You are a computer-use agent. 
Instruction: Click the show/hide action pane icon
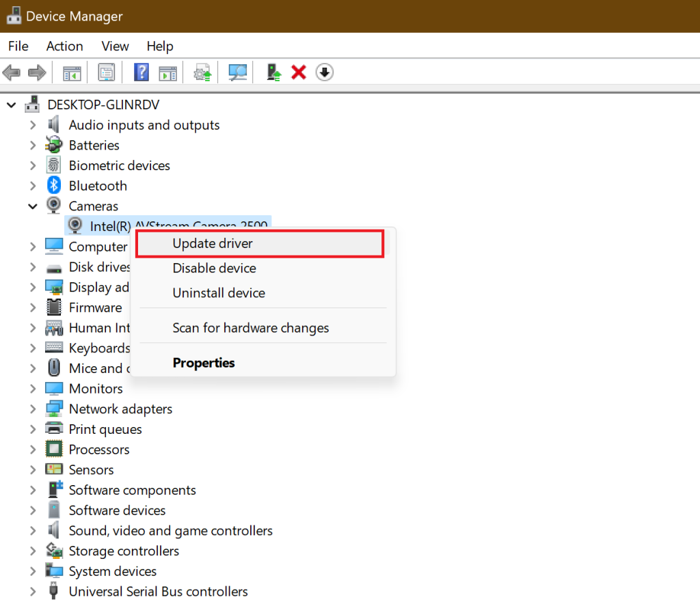tap(168, 72)
